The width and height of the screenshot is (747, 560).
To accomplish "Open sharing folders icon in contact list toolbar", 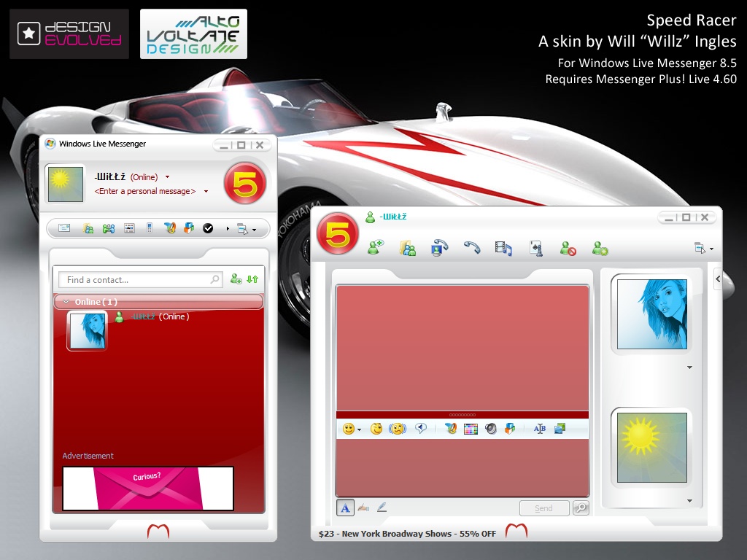I will pos(88,228).
